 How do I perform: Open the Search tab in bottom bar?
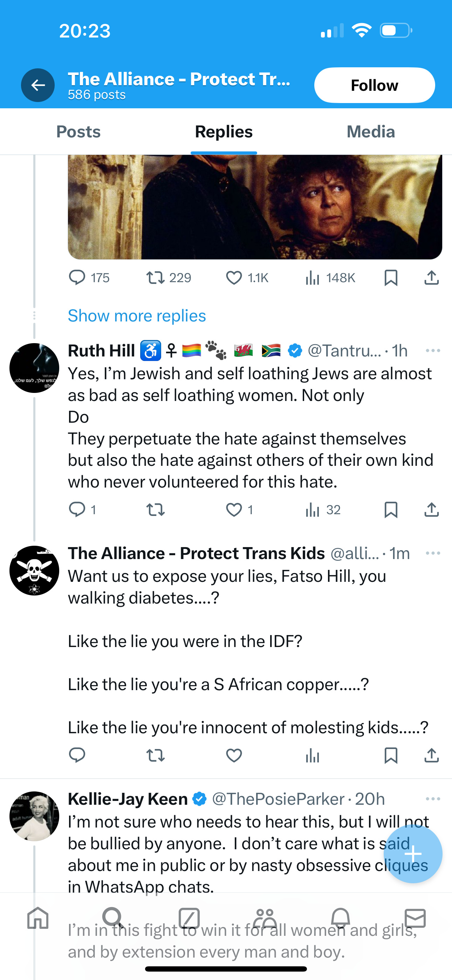click(x=113, y=918)
